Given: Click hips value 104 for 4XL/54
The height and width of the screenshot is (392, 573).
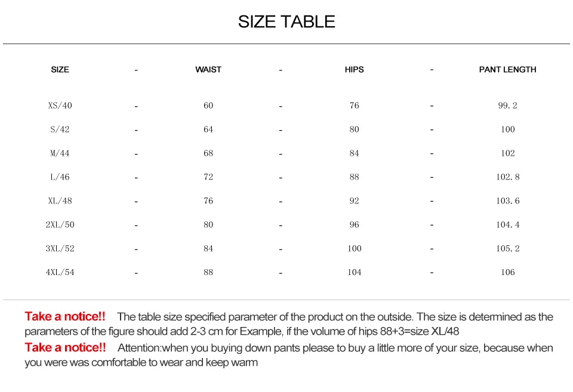Looking at the screenshot, I should click(x=355, y=272).
